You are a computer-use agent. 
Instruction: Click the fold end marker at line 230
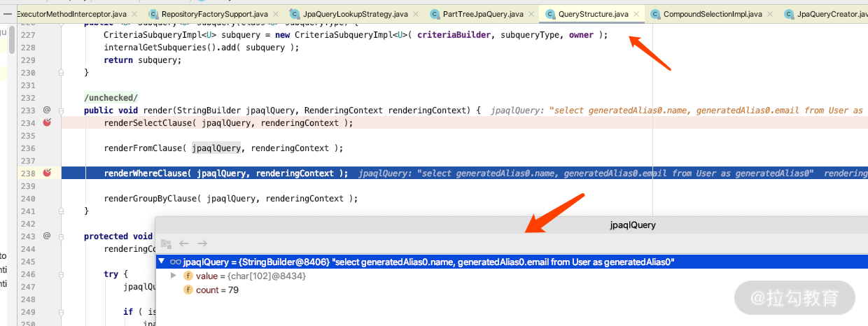[x=62, y=72]
